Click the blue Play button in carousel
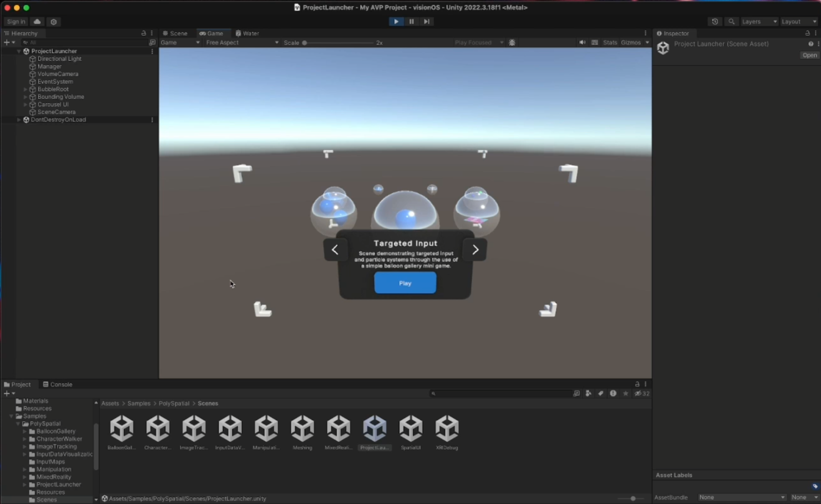Viewport: 821px width, 504px height. 405,283
